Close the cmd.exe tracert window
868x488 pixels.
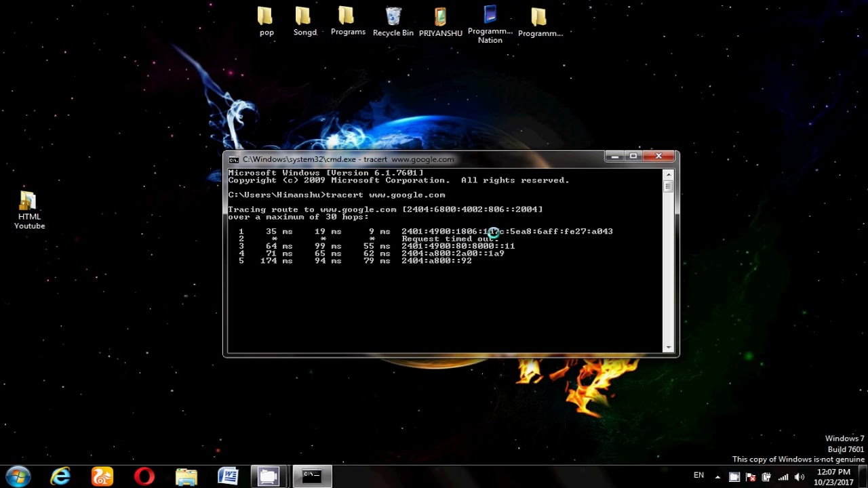[658, 157]
